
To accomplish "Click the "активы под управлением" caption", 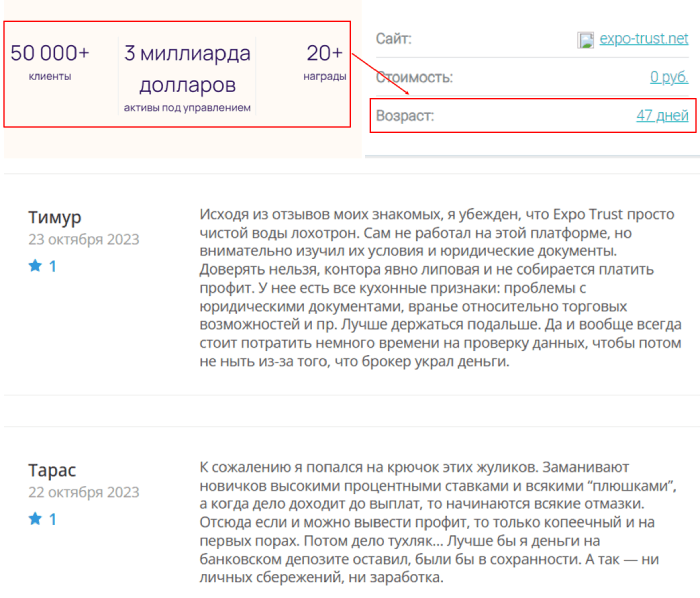I will (x=187, y=108).
